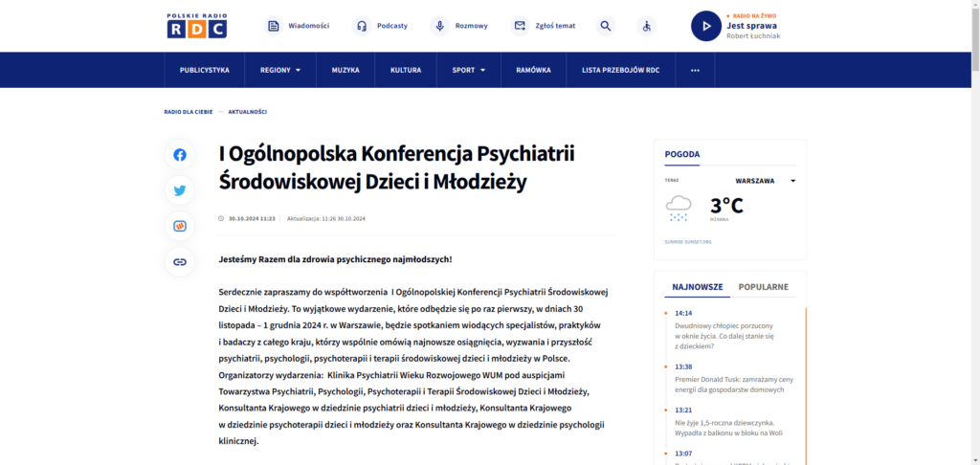Click the wheelchair accessibility icon
This screenshot has width=980, height=465.
coord(647,26)
